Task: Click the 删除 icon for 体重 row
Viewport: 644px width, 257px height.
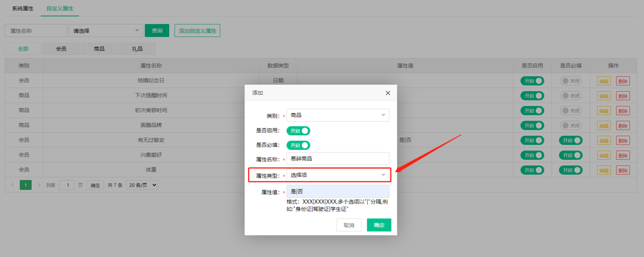Action: (623, 170)
